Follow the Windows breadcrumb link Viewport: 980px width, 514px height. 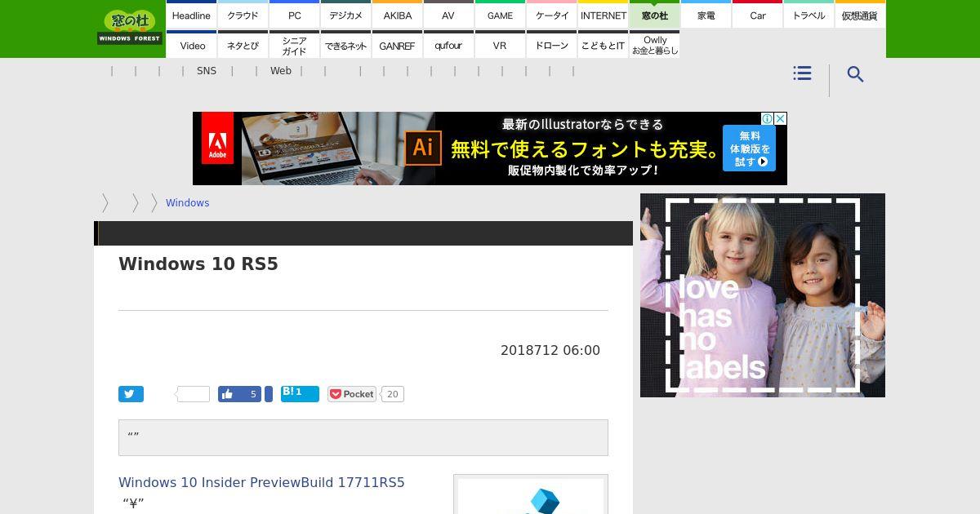point(188,202)
